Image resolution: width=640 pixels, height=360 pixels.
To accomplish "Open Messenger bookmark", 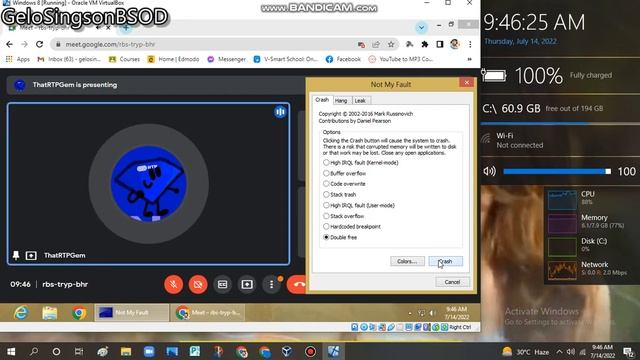I will 227,59.
